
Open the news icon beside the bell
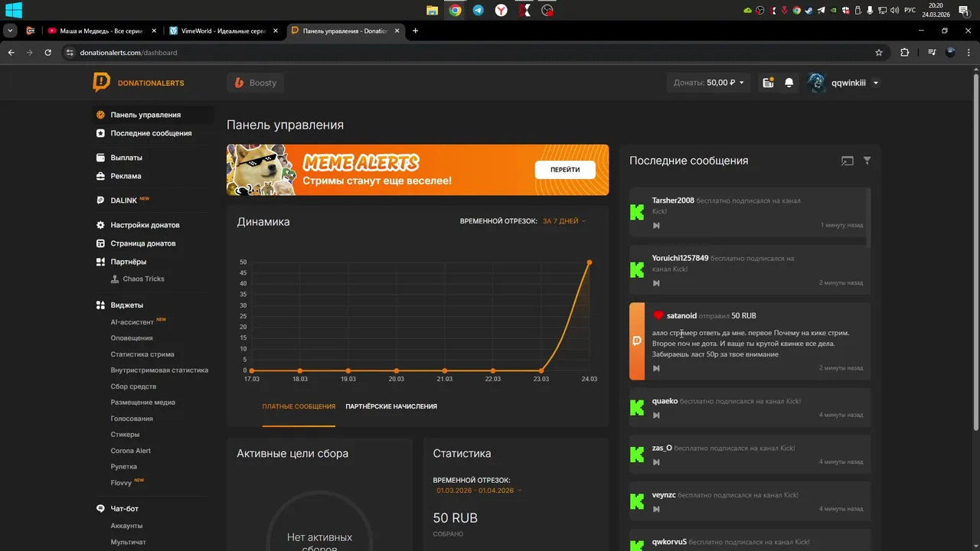768,83
